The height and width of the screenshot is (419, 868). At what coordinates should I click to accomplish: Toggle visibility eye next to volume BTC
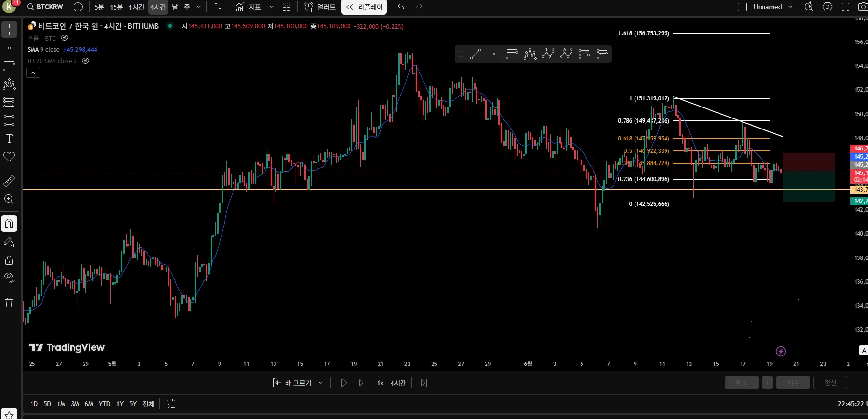(x=64, y=38)
